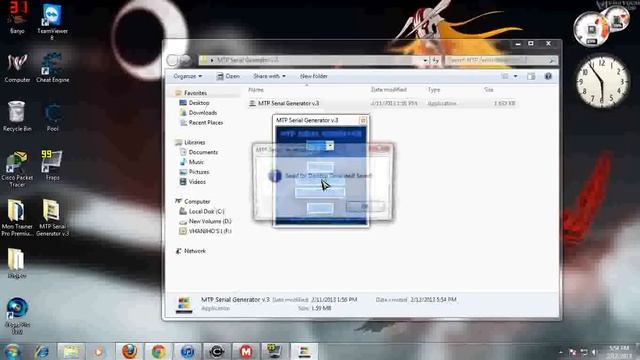Click the Windows Start orb
Screen dimensions: 640x360
click(12, 352)
